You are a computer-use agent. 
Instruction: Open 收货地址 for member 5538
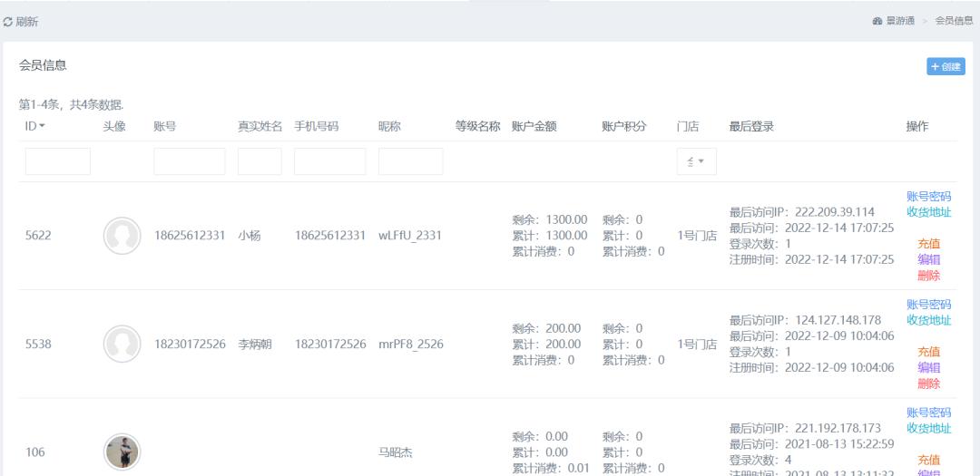[929, 320]
